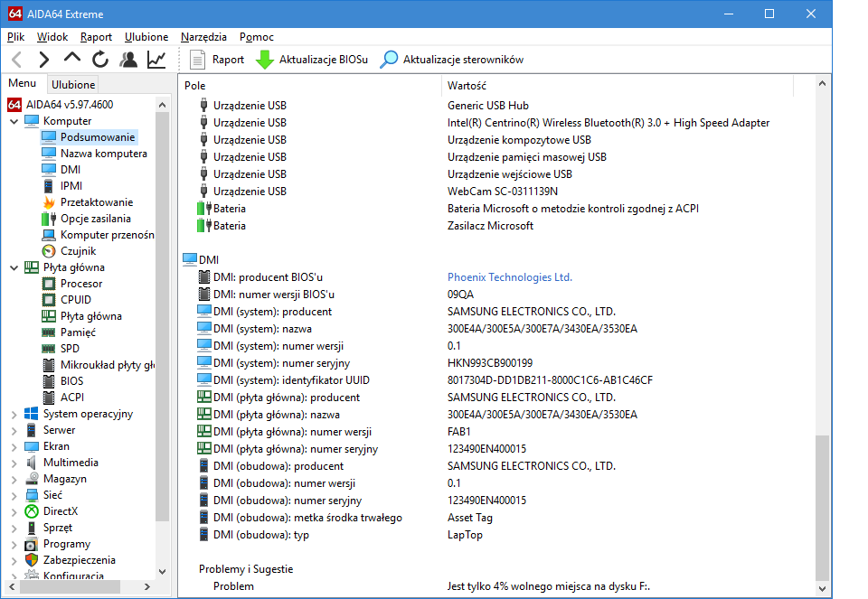The image size is (868, 599).
Task: Expand the Magazyn tree node
Action: pyautogui.click(x=14, y=480)
